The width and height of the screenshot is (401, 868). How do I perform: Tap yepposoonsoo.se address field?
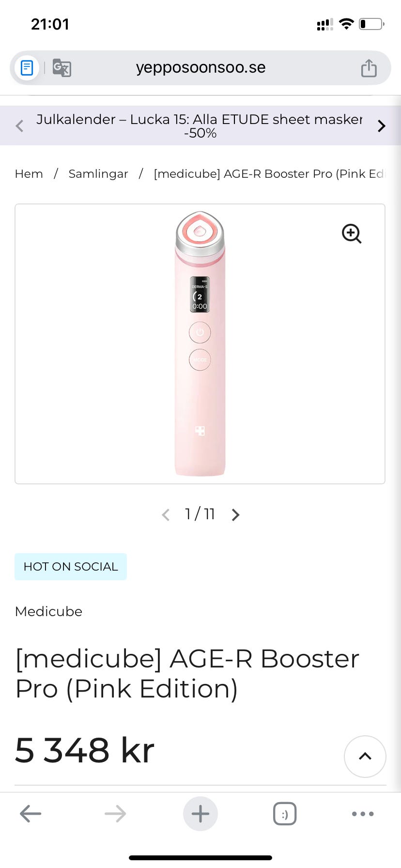click(x=200, y=68)
